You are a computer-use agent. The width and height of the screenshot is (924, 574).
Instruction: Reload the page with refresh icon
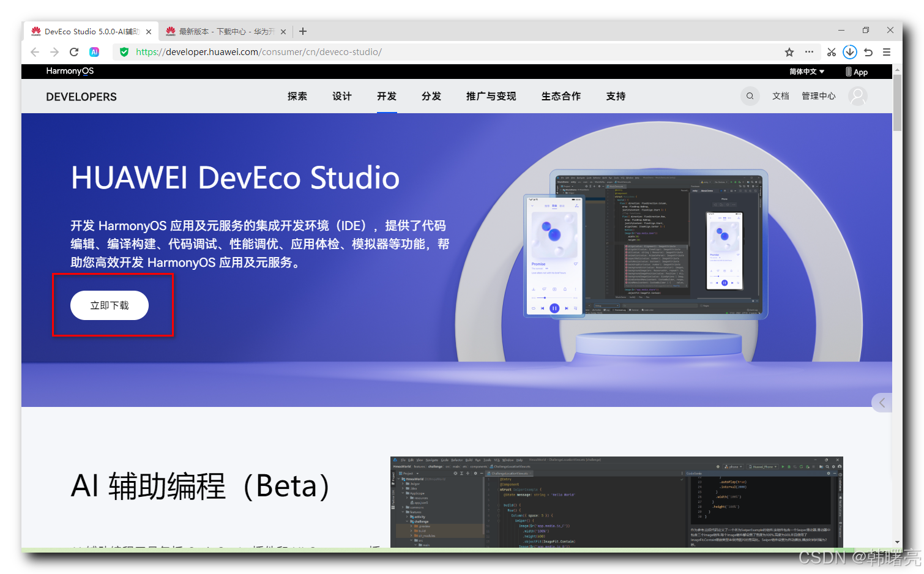(74, 52)
